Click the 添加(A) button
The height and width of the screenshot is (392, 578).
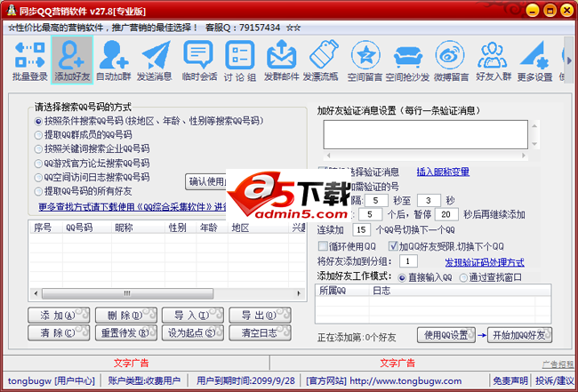pyautogui.click(x=59, y=316)
